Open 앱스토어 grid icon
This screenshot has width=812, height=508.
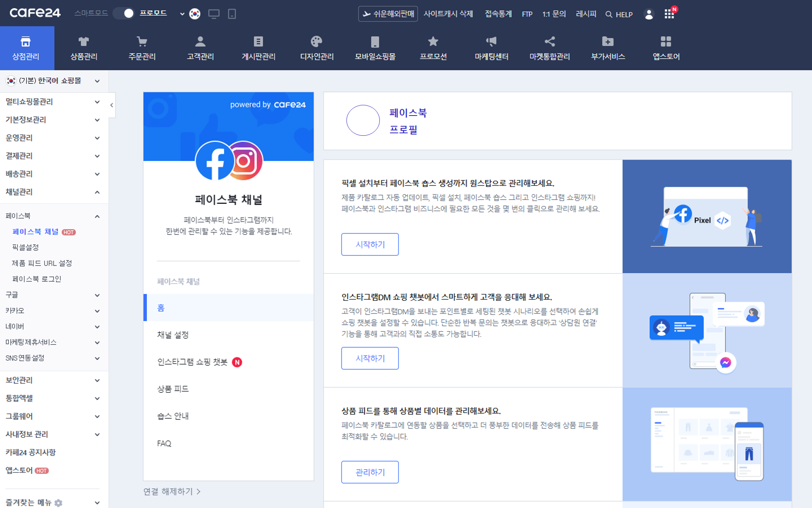click(x=666, y=42)
